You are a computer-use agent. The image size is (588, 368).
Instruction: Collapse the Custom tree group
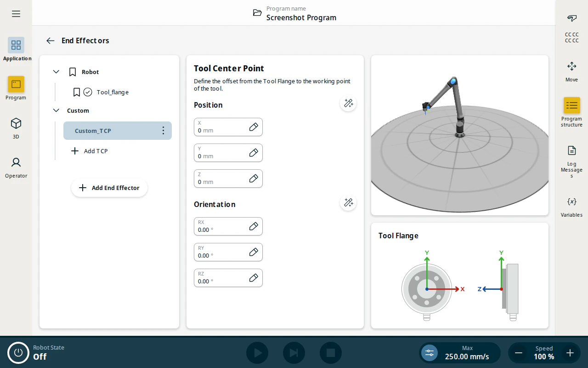pos(56,110)
